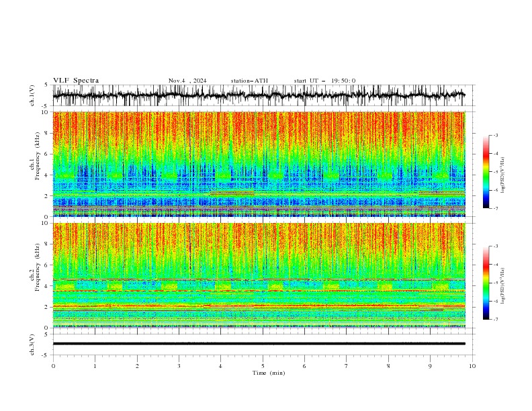Click the '-5' tick on ch.3(V) axis
Viewport: 532px width, 411px height.
click(x=46, y=355)
